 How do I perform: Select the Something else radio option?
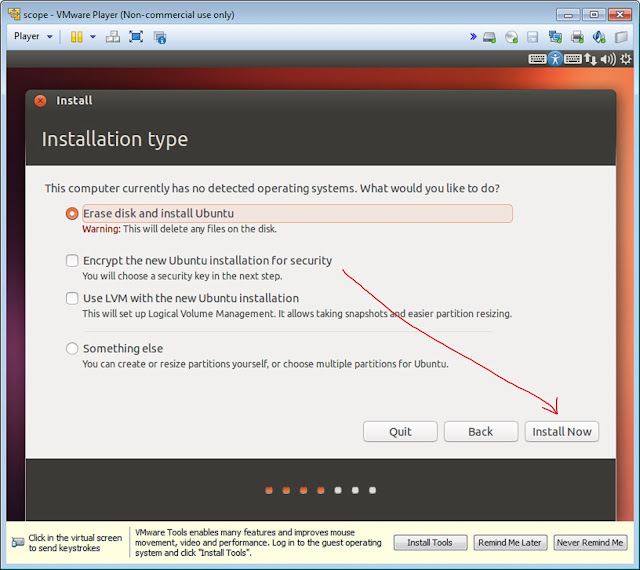72,348
